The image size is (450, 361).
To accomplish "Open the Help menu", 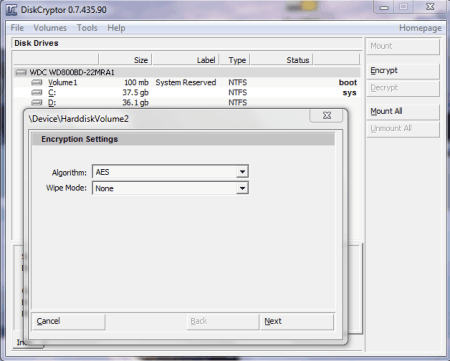I will pyautogui.click(x=116, y=28).
